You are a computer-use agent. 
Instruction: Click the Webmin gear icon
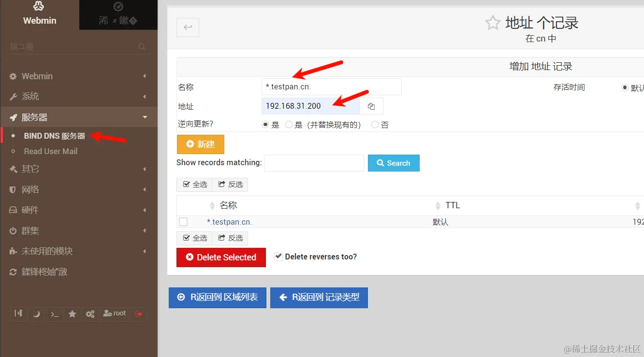[x=14, y=77]
